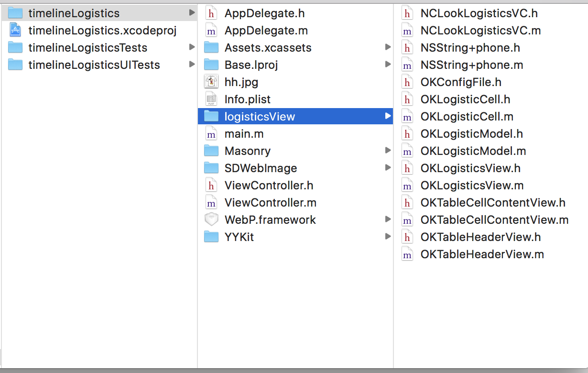Click the Info.plist file icon

click(211, 99)
